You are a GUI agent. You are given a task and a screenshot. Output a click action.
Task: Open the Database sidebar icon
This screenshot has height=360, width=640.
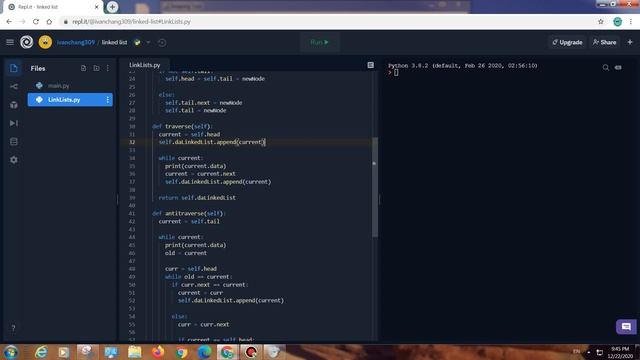[x=13, y=141]
